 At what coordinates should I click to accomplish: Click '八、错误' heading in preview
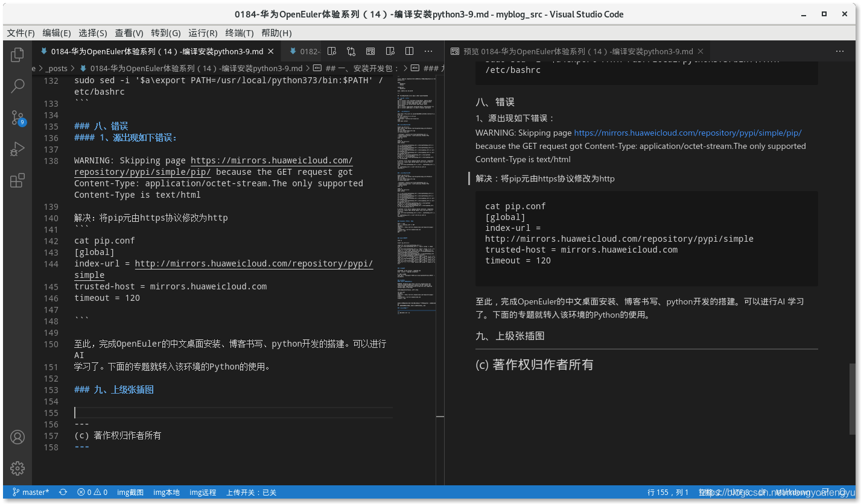pos(495,102)
